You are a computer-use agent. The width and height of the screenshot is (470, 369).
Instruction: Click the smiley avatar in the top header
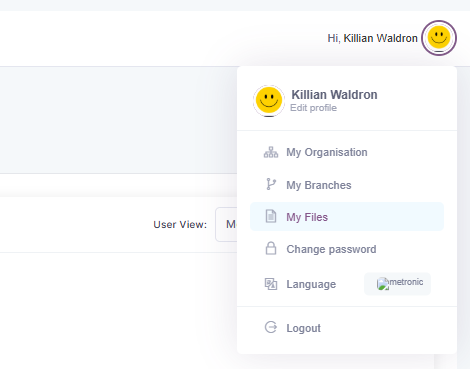pos(439,38)
